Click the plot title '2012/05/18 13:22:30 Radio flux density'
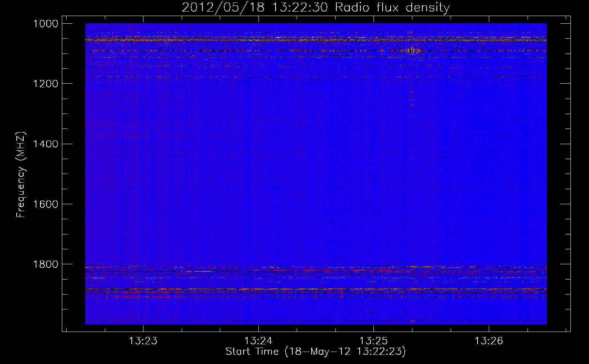Viewport: 589px width, 364px height. point(316,8)
